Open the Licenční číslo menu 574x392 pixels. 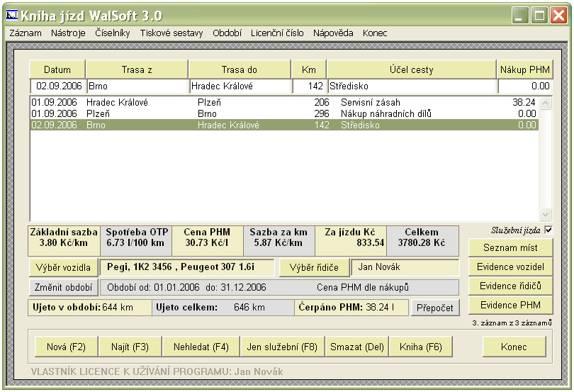point(277,33)
